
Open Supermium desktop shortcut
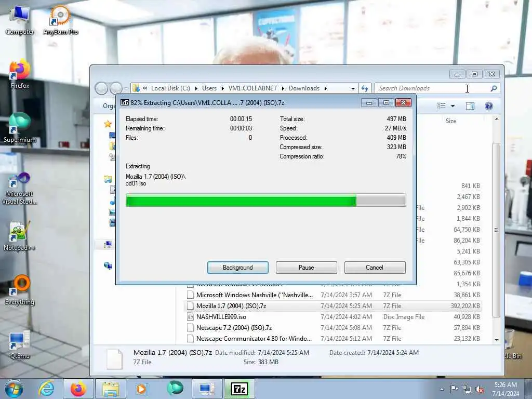pos(20,128)
